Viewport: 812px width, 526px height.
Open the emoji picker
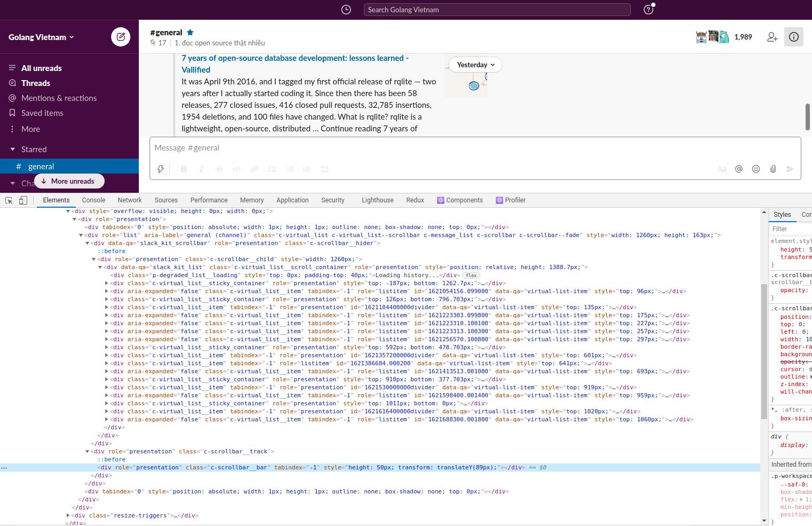click(756, 169)
